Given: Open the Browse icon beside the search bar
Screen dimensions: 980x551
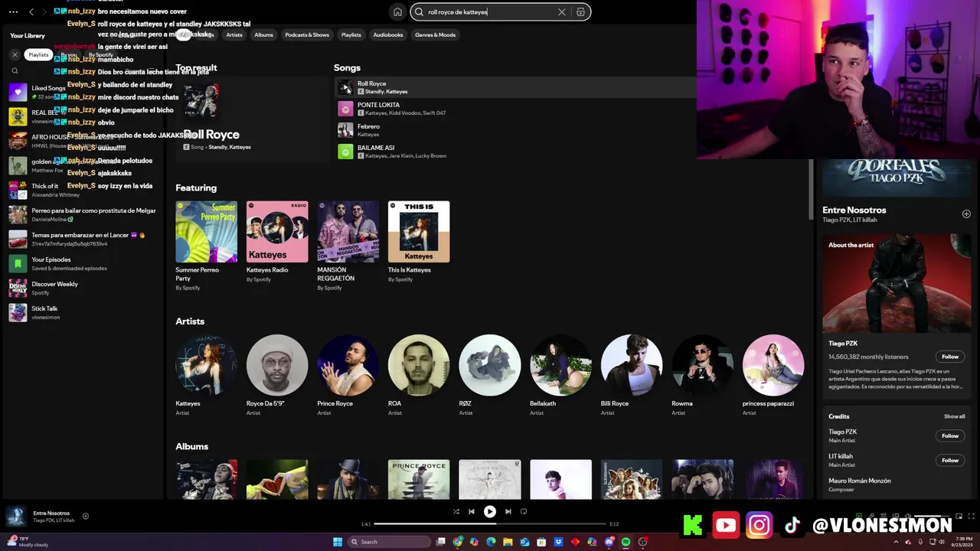Looking at the screenshot, I should click(x=580, y=12).
